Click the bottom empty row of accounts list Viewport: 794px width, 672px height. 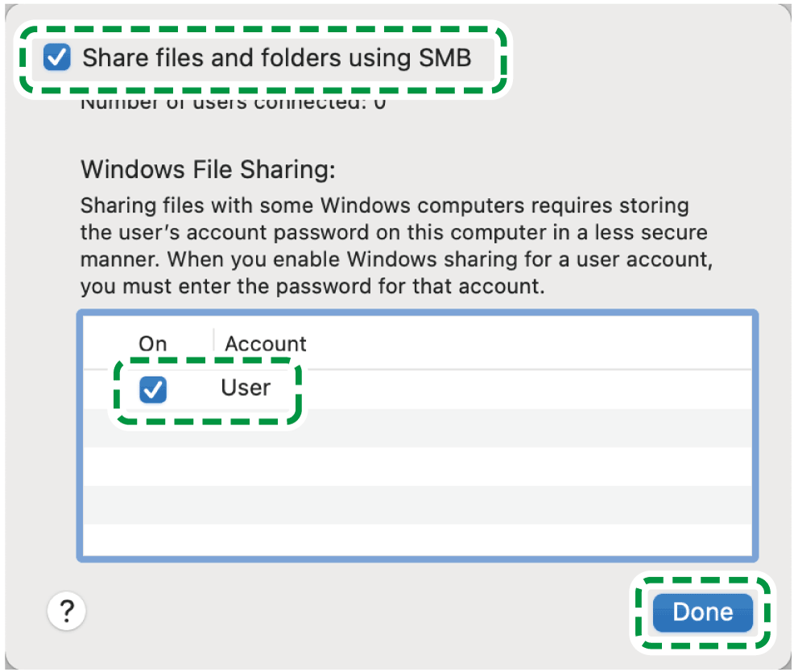417,539
